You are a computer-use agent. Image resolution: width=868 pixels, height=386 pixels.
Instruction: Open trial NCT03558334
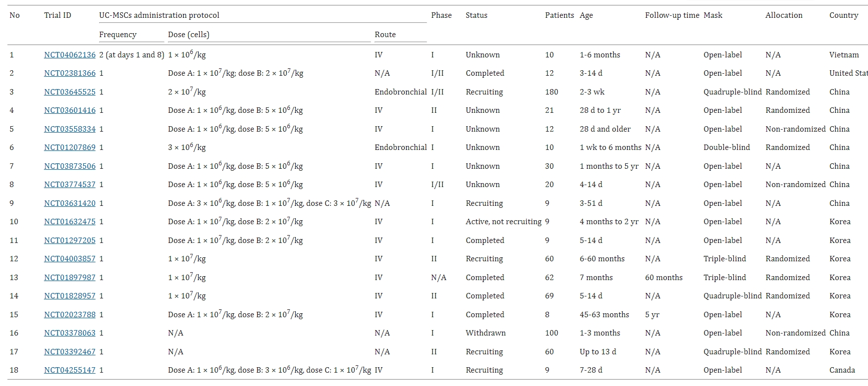pyautogui.click(x=69, y=129)
